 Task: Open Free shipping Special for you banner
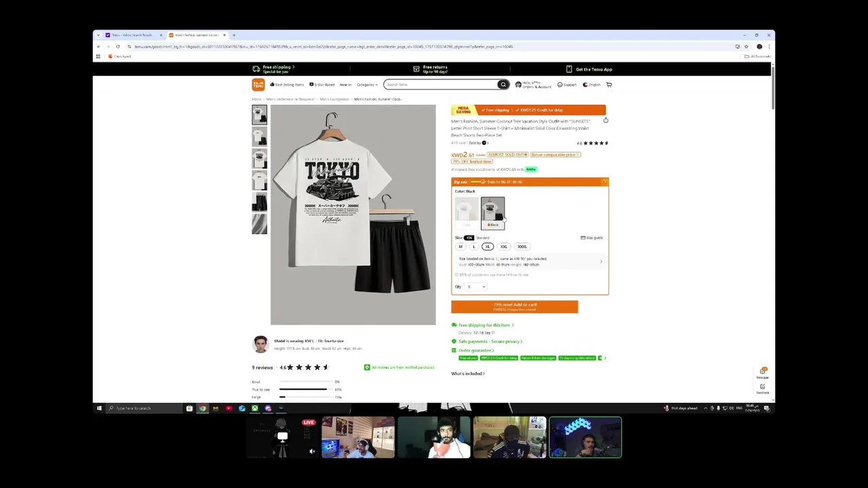pyautogui.click(x=273, y=69)
